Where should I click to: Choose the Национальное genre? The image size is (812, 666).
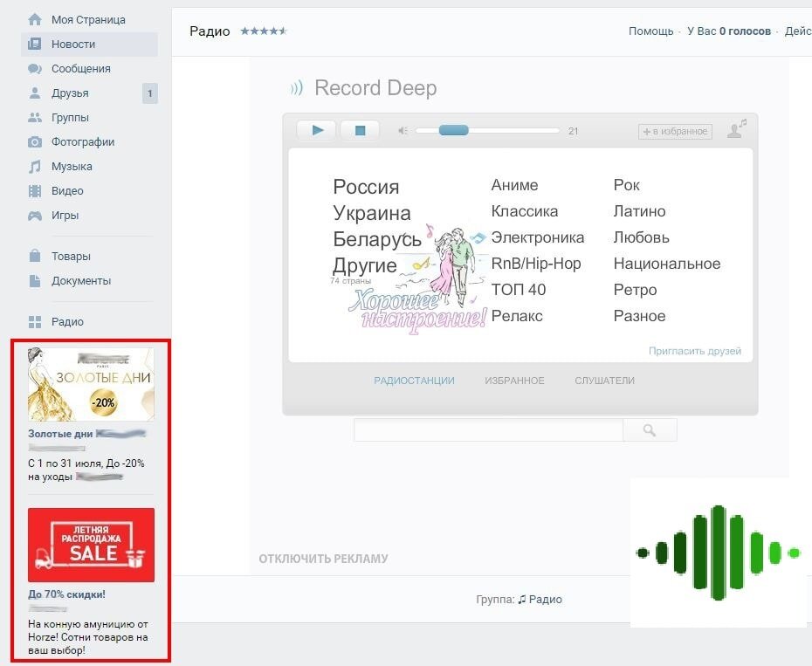click(667, 264)
